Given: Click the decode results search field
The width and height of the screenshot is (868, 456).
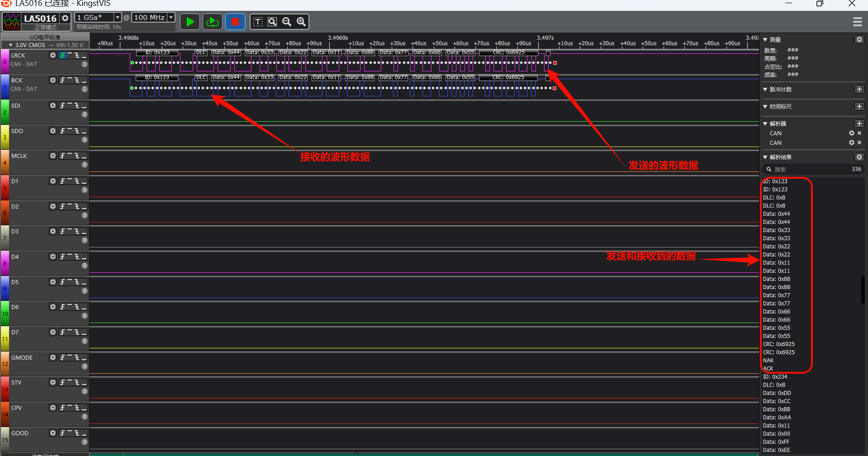Looking at the screenshot, I should click(x=813, y=169).
